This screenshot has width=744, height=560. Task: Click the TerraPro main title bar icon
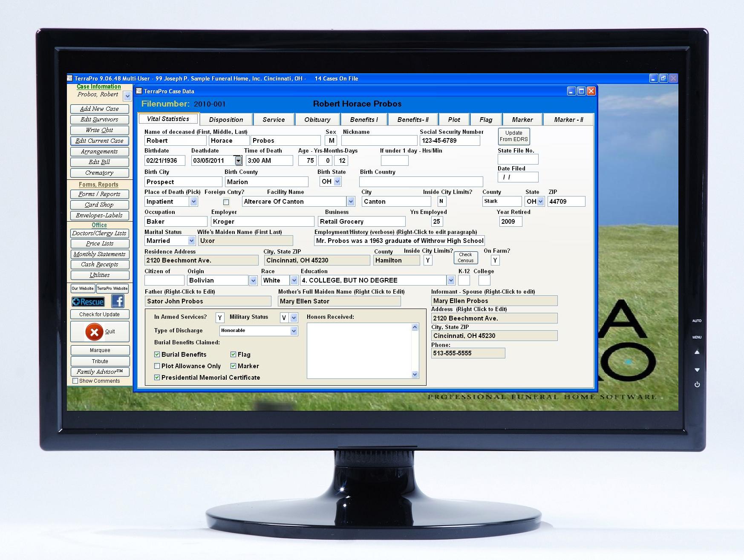pos(70,78)
